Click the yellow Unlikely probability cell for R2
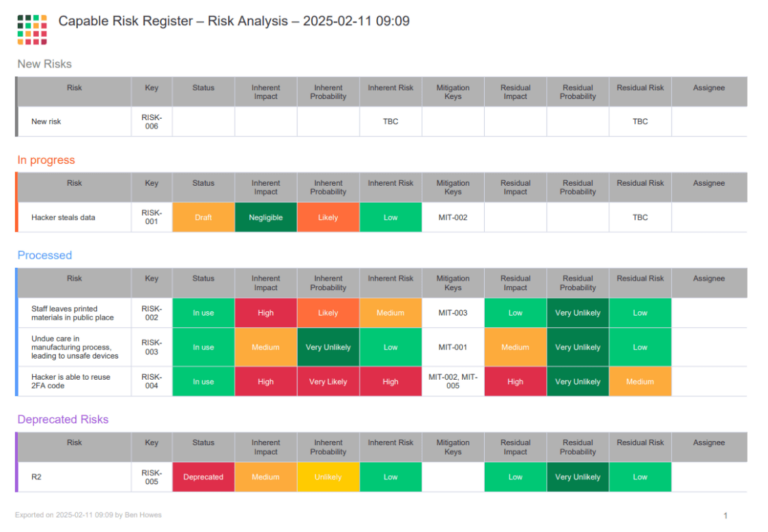This screenshot has height=532, width=768. [328, 477]
